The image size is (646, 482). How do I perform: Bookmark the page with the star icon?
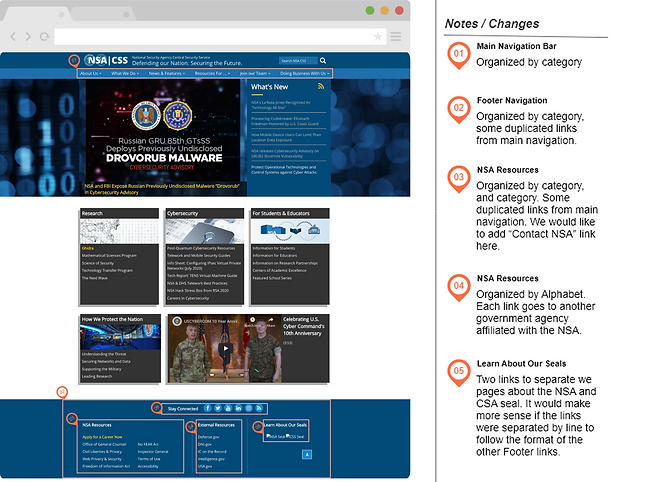(x=377, y=37)
